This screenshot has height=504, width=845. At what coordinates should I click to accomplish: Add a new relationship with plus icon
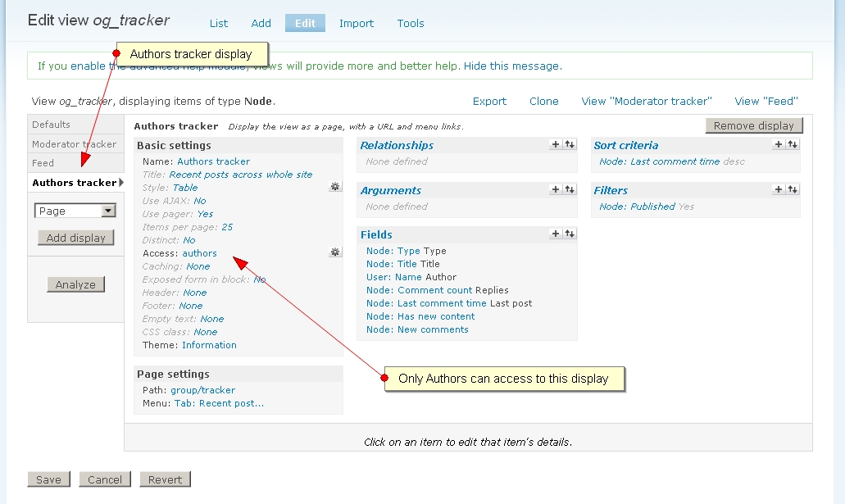point(555,144)
